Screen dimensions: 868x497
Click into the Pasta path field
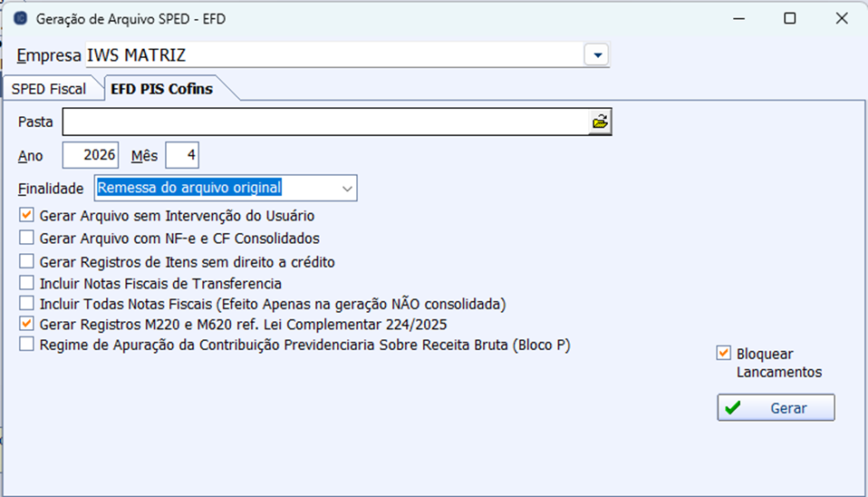324,122
